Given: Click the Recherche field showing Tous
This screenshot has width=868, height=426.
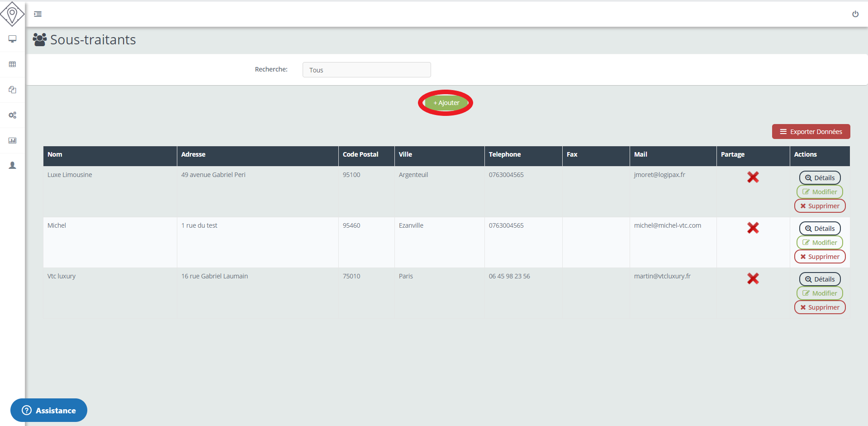Looking at the screenshot, I should [x=366, y=70].
